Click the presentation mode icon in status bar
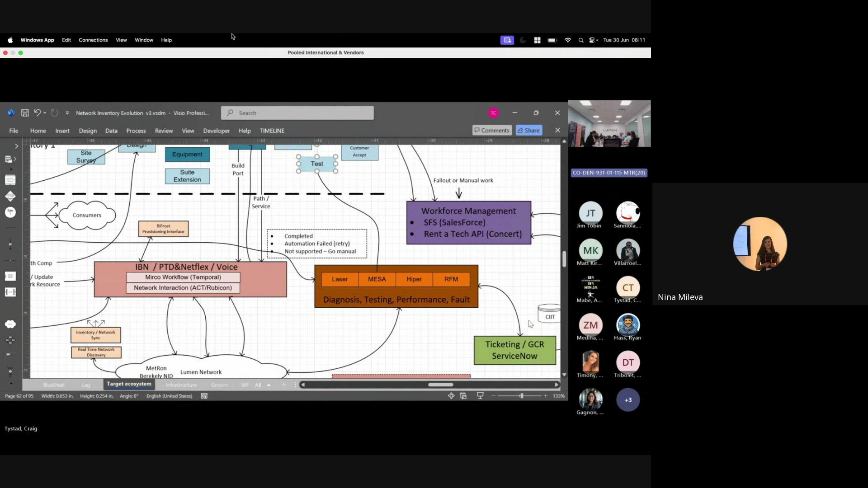Image resolution: width=868 pixels, height=488 pixels. (x=480, y=396)
